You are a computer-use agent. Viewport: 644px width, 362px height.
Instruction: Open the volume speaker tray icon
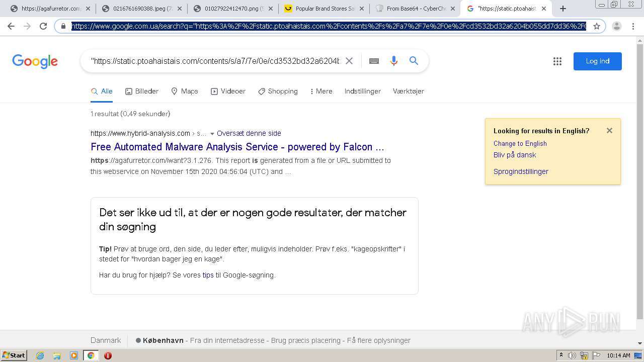point(572,355)
